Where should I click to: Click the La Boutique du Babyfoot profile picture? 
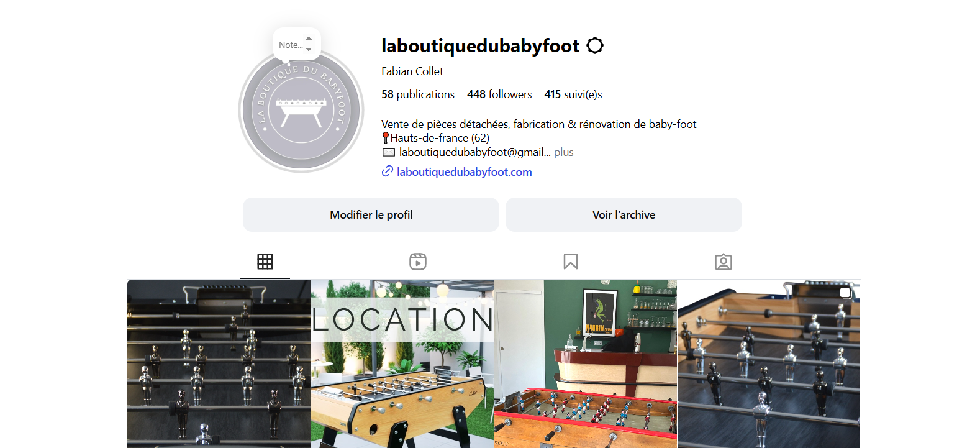tap(301, 111)
